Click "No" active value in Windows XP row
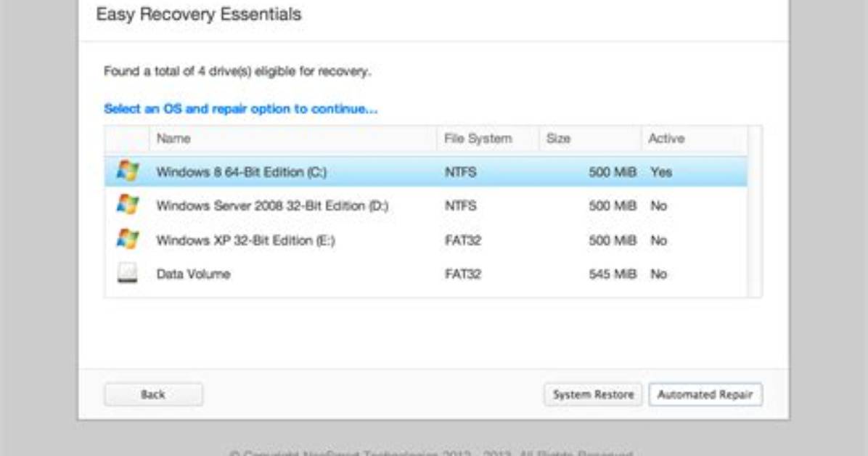 (x=658, y=240)
